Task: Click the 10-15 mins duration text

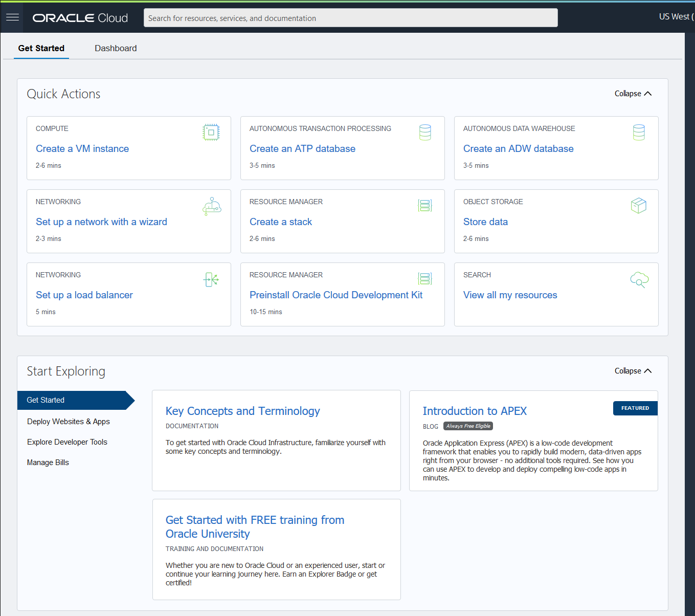Action: (x=266, y=312)
